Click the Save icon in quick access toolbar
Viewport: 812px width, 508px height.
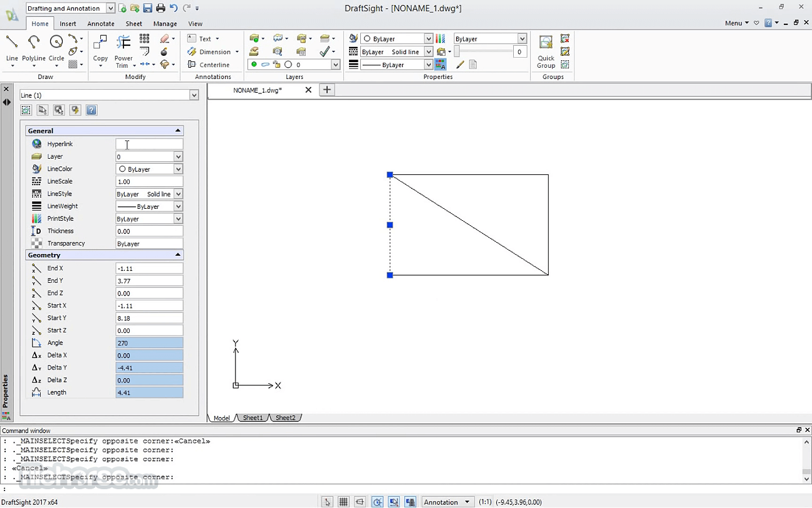coord(148,8)
